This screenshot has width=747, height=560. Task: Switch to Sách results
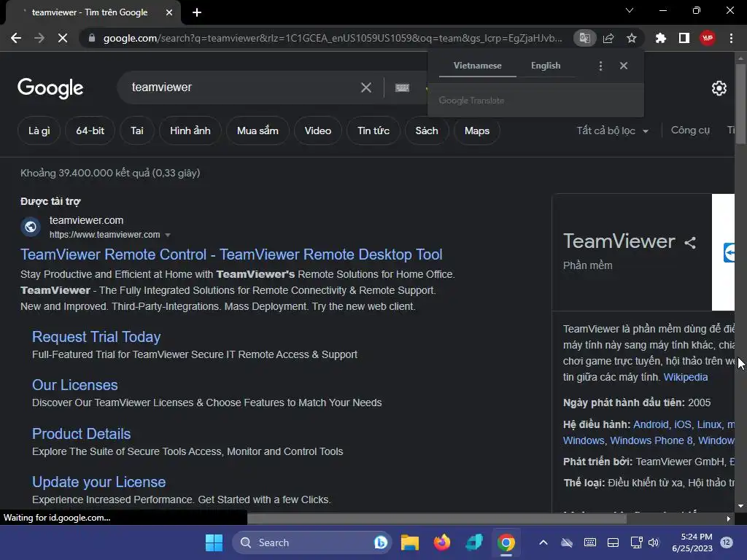pos(426,131)
